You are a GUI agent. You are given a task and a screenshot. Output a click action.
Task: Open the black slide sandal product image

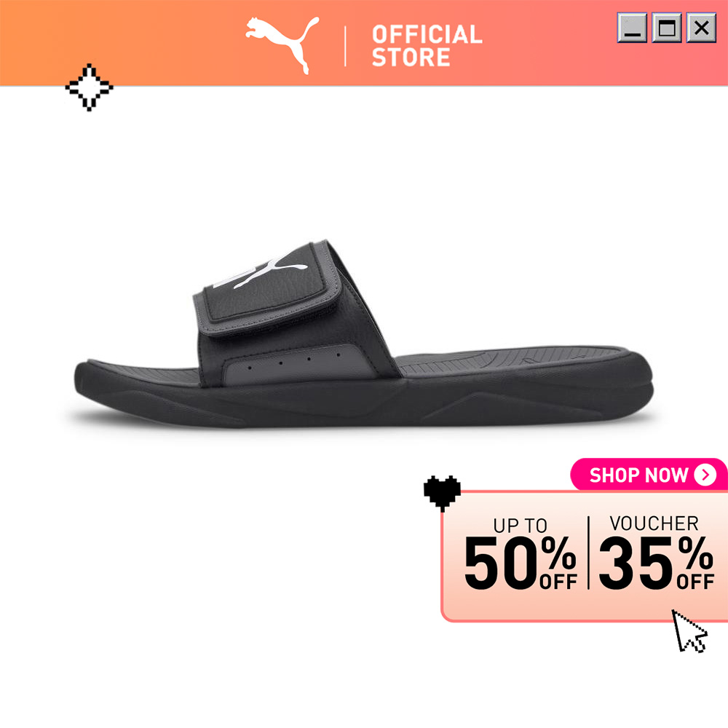364,334
